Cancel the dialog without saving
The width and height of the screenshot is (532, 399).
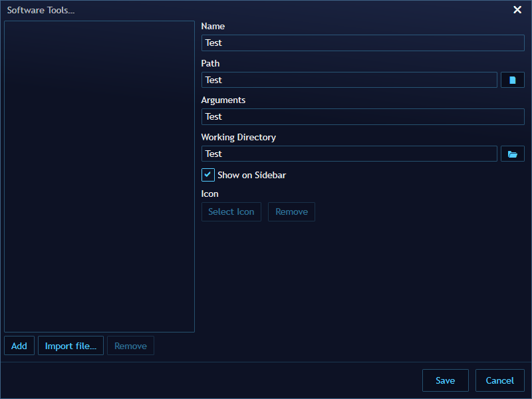tap(499, 380)
